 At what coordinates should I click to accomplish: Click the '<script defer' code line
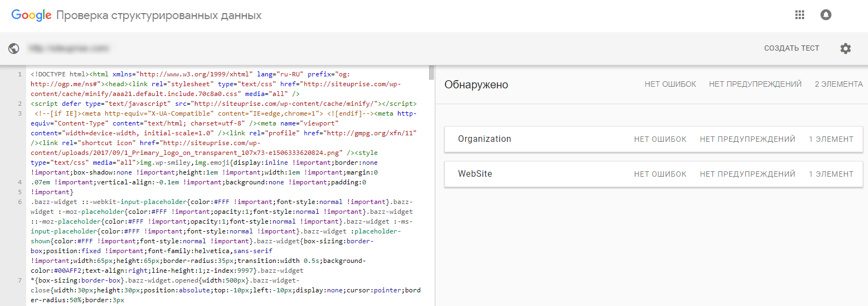(x=224, y=104)
